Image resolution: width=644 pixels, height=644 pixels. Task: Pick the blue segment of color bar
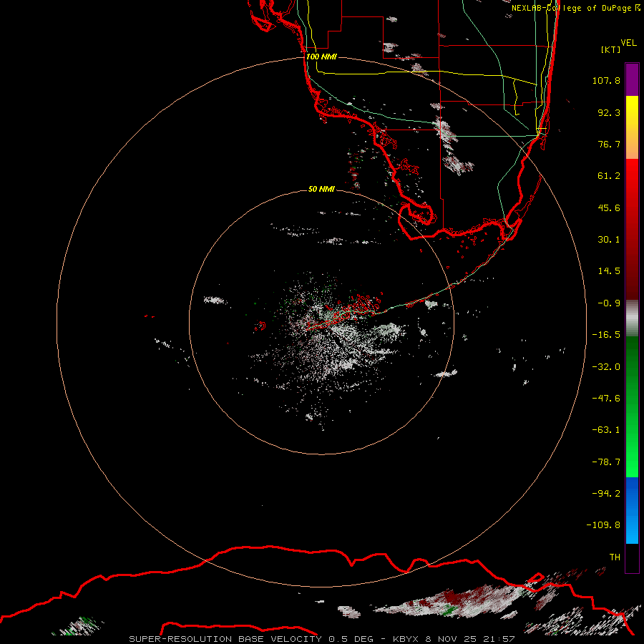coord(632,510)
